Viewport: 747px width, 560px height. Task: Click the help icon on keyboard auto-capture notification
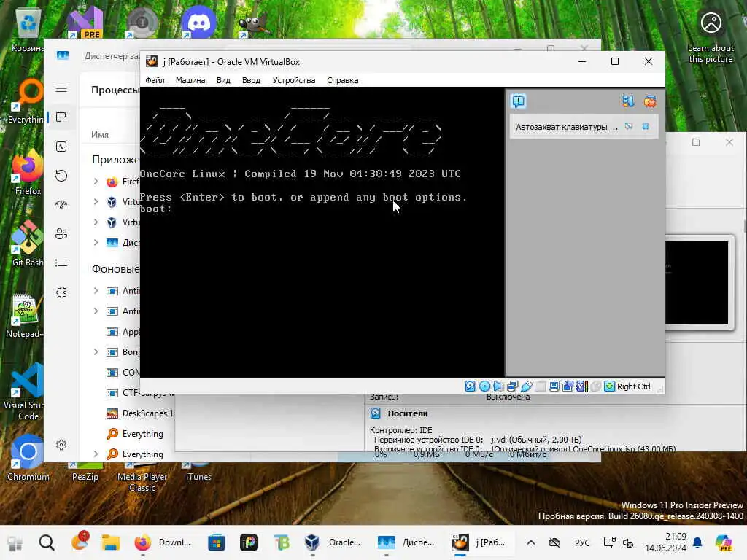(629, 126)
